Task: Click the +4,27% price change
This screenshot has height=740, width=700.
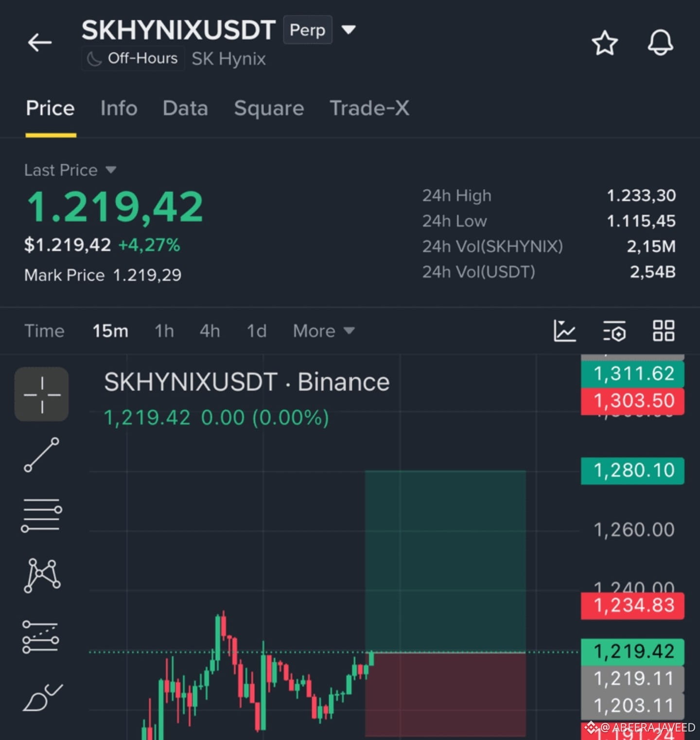Action: 149,245
